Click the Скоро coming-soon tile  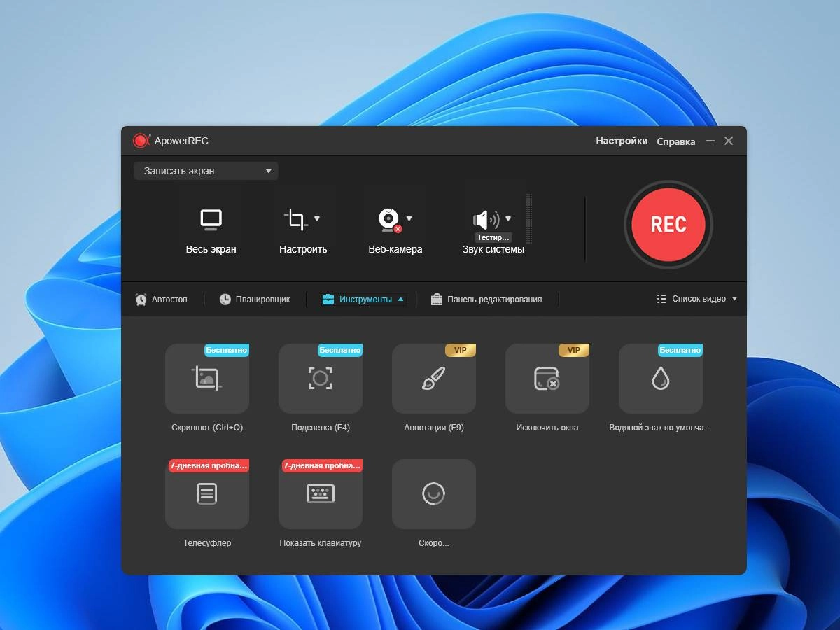pyautogui.click(x=434, y=494)
